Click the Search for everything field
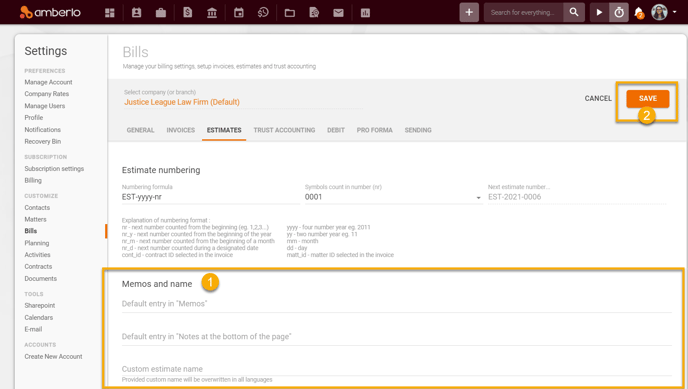The height and width of the screenshot is (389, 688). tap(523, 12)
